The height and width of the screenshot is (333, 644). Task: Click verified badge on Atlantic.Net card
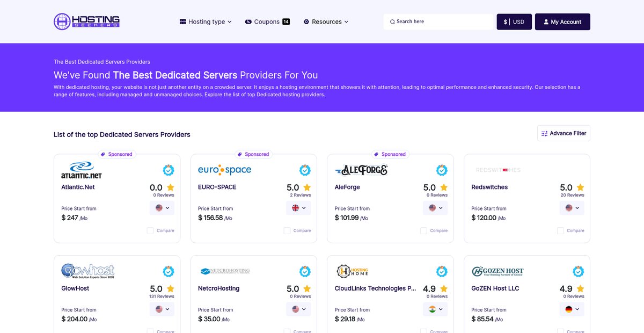tap(169, 170)
